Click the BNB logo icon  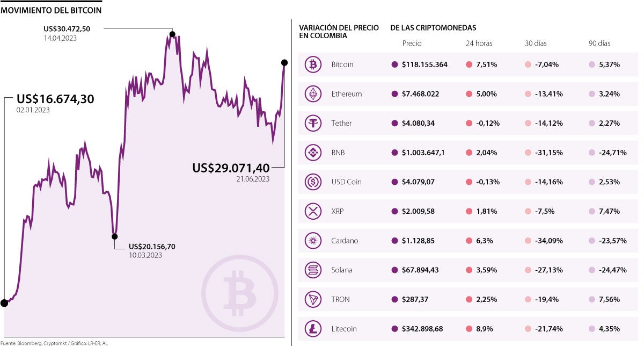click(x=312, y=153)
